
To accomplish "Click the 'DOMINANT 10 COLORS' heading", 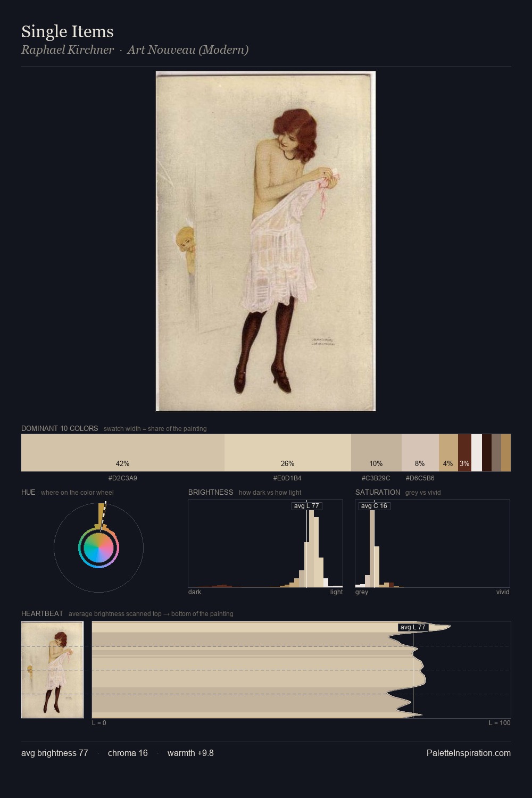I will point(60,428).
